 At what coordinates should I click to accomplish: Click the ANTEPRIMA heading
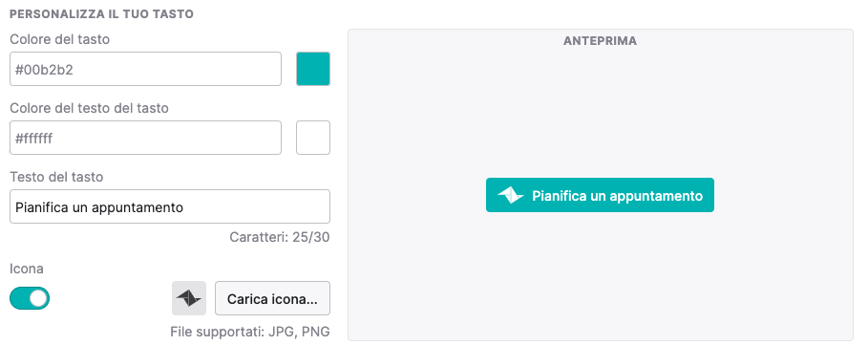pyautogui.click(x=600, y=41)
